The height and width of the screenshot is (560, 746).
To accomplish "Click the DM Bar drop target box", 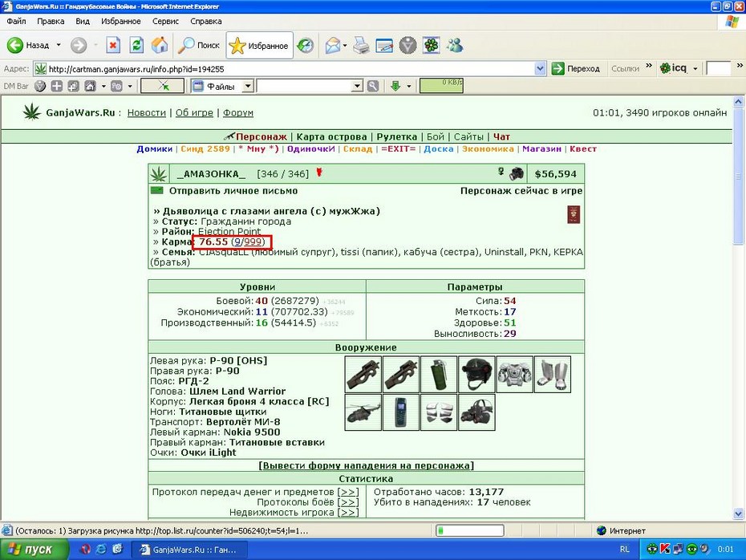I will pyautogui.click(x=163, y=86).
